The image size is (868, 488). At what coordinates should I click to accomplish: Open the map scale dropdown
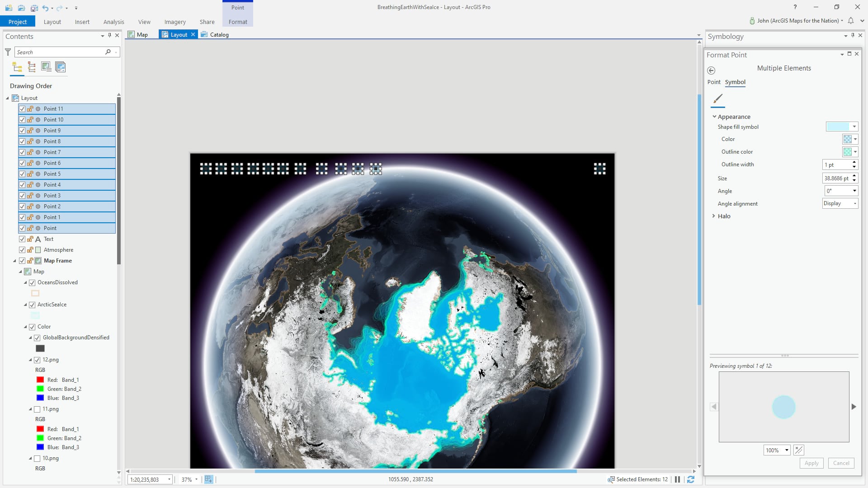(x=169, y=479)
